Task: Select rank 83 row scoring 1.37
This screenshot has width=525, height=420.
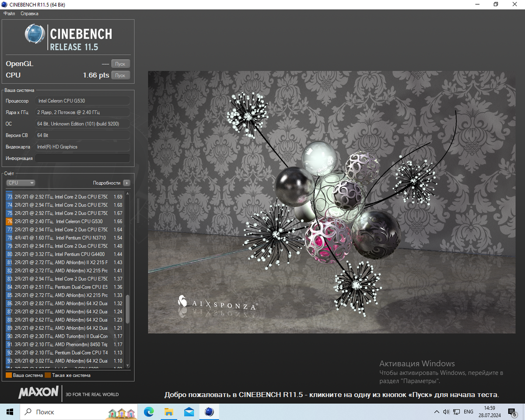Action: 65,279
